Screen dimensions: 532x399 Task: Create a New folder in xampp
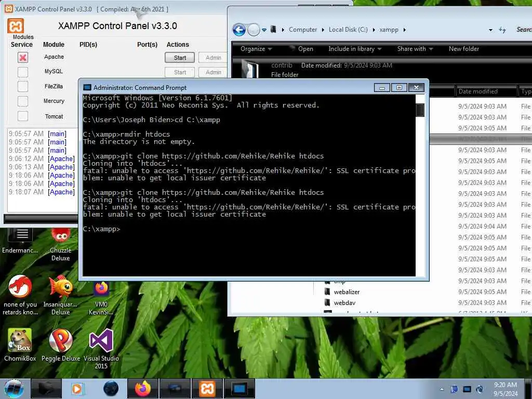[x=464, y=49]
